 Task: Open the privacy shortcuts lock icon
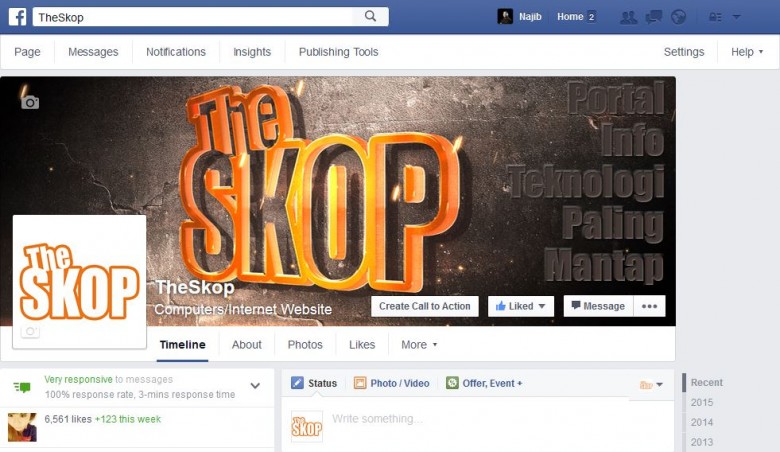715,17
